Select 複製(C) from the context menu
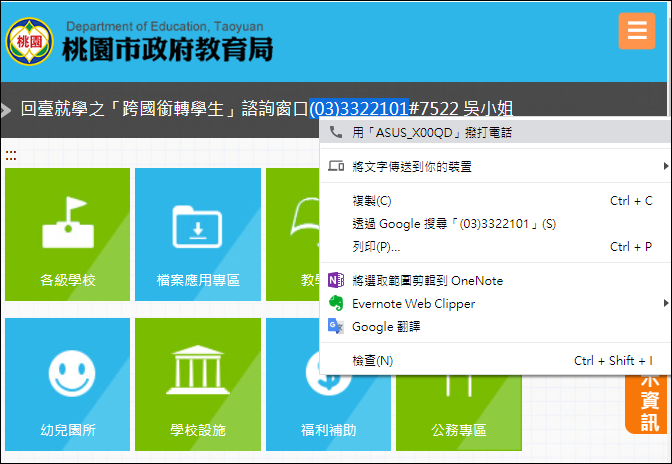The image size is (672, 464). point(495,201)
